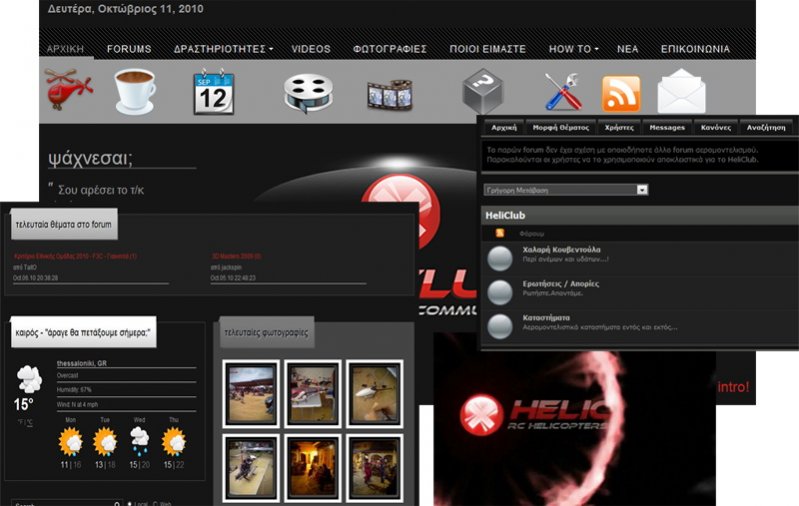Image resolution: width=799 pixels, height=506 pixels.
Task: Click status icon beside Χαλαρή Κουβεντούλα
Action: [500, 258]
